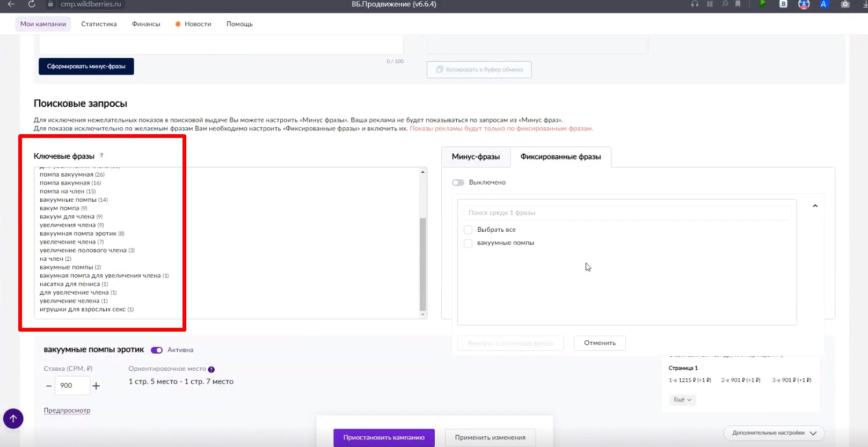This screenshot has width=868, height=447.
Task: Click the headphones icon in browser toolbar
Action: (x=695, y=4)
